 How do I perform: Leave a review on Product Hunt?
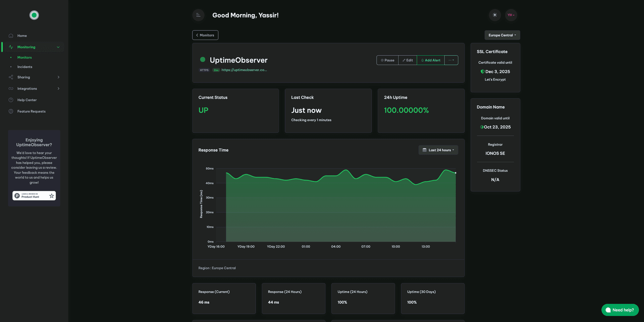[34, 196]
